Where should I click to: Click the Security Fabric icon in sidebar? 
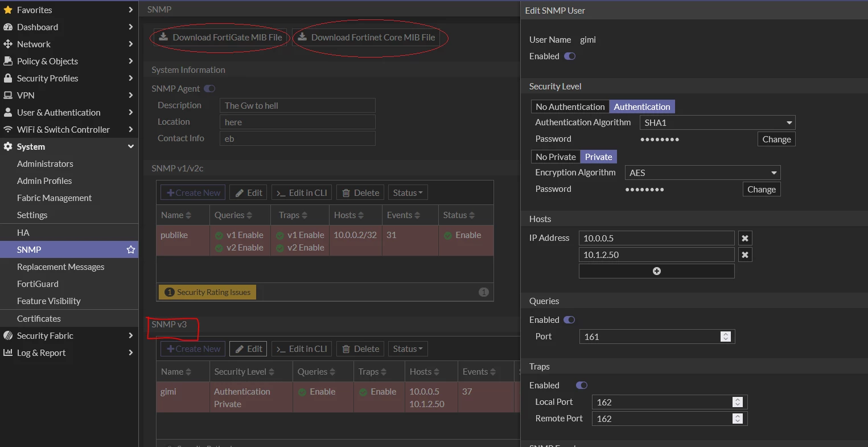coord(8,335)
